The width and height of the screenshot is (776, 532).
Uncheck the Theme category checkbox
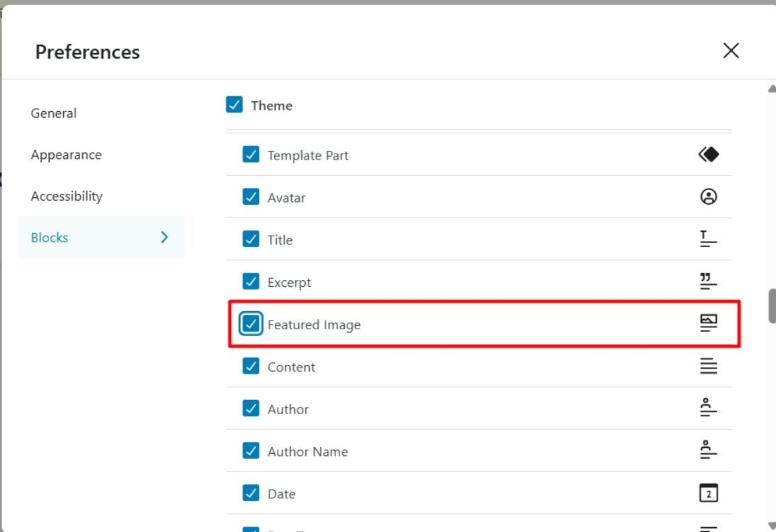(x=234, y=105)
